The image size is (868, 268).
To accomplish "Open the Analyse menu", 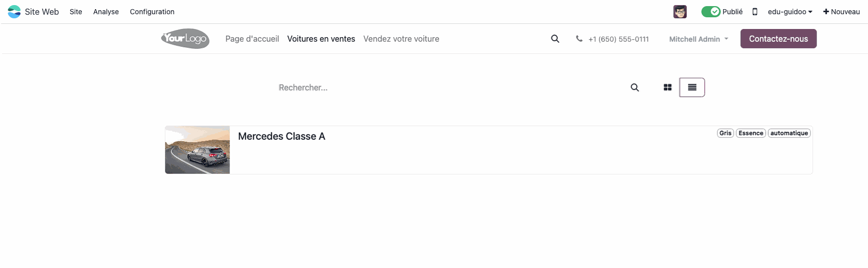I will tap(106, 12).
